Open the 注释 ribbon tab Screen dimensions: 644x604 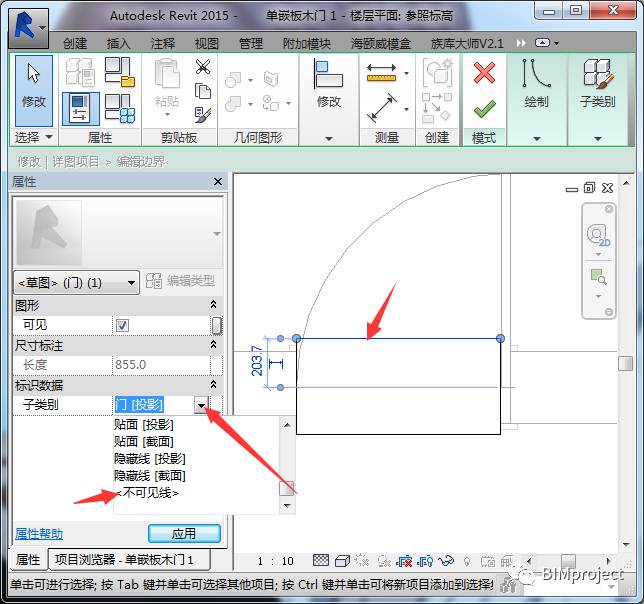tap(163, 43)
